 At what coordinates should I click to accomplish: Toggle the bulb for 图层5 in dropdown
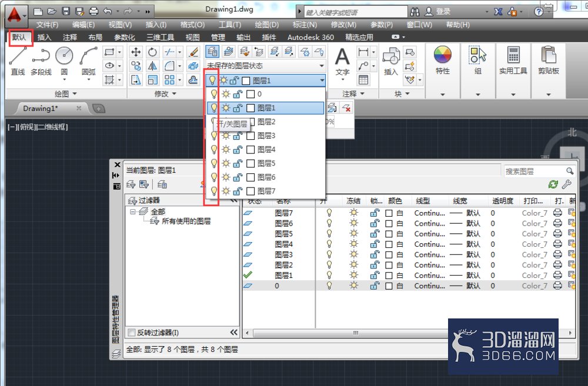pos(214,163)
